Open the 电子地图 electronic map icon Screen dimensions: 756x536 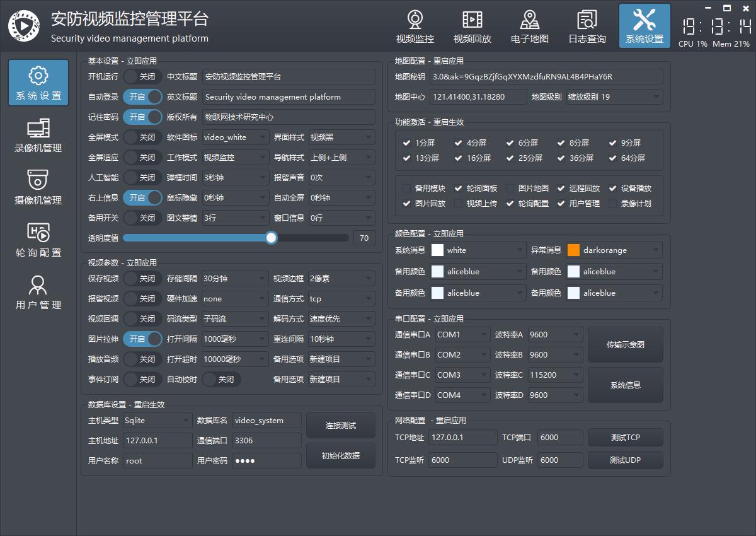[529, 26]
